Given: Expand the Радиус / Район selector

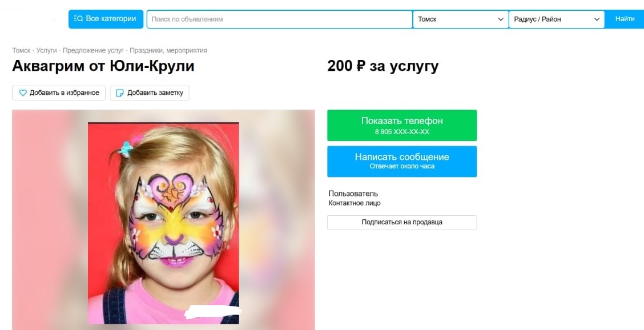Looking at the screenshot, I should click(557, 19).
